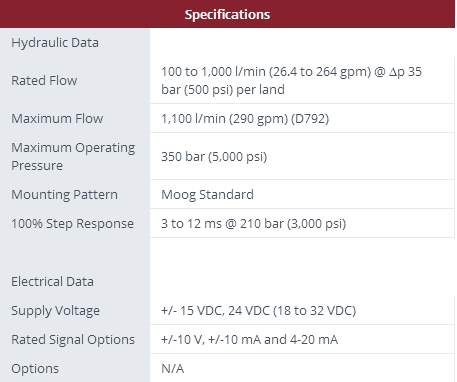Click the Maximum Flow label

[57, 118]
